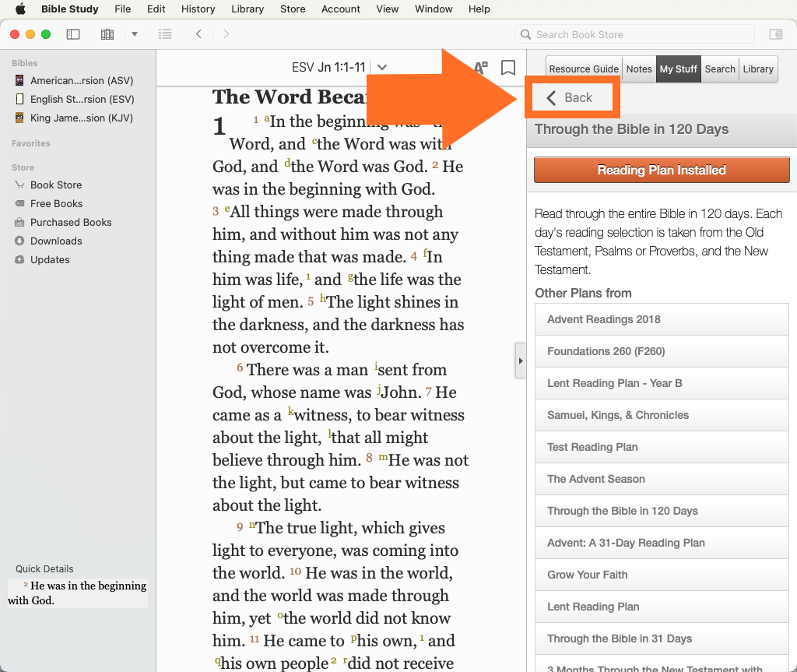Switch to the Resource Guide tab
Viewport: 797px width, 672px height.
pos(584,69)
